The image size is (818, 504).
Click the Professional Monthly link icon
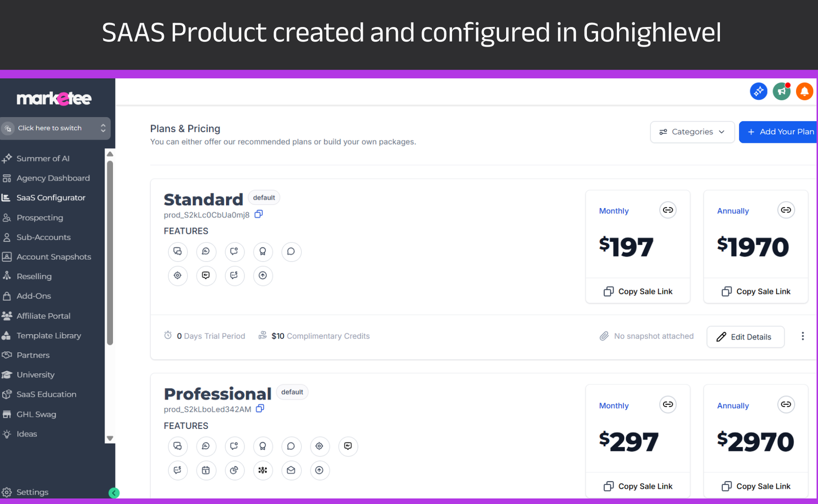coord(668,404)
